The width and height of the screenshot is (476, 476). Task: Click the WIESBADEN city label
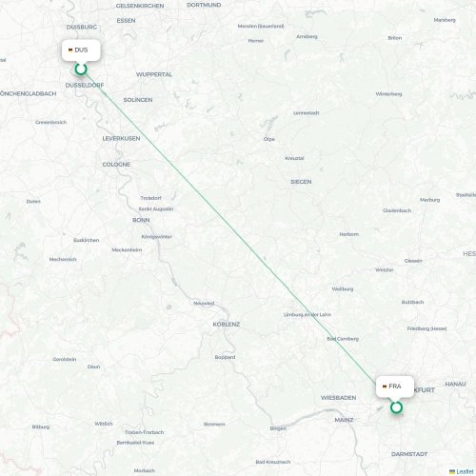[x=338, y=398]
